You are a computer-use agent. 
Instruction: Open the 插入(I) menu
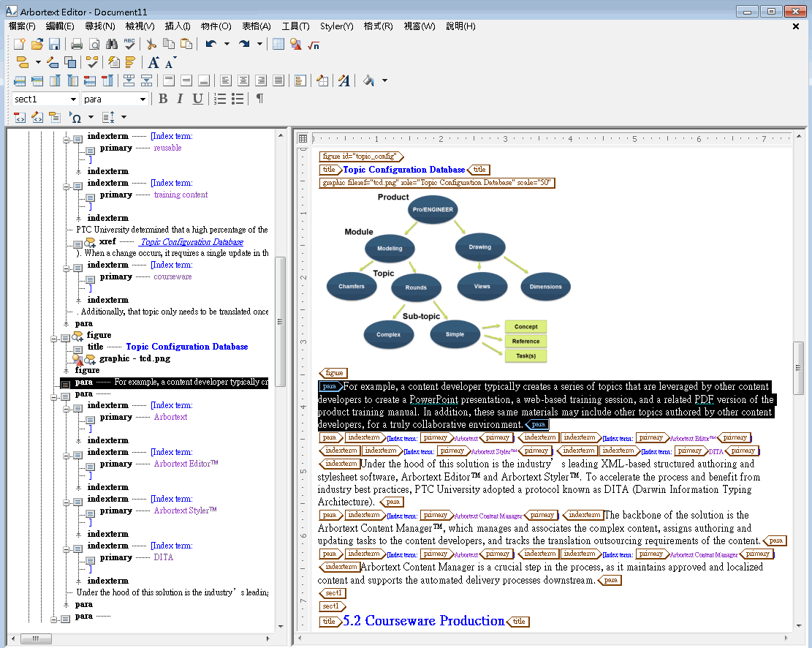click(178, 26)
